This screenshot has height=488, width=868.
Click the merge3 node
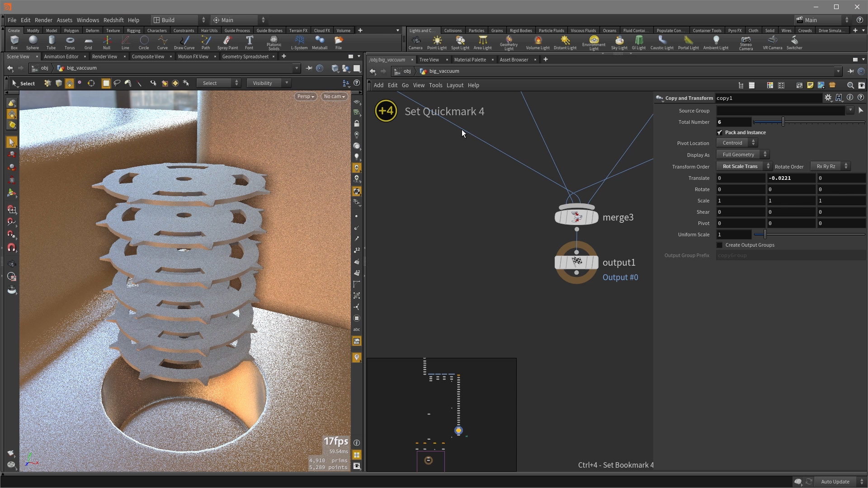(x=576, y=217)
